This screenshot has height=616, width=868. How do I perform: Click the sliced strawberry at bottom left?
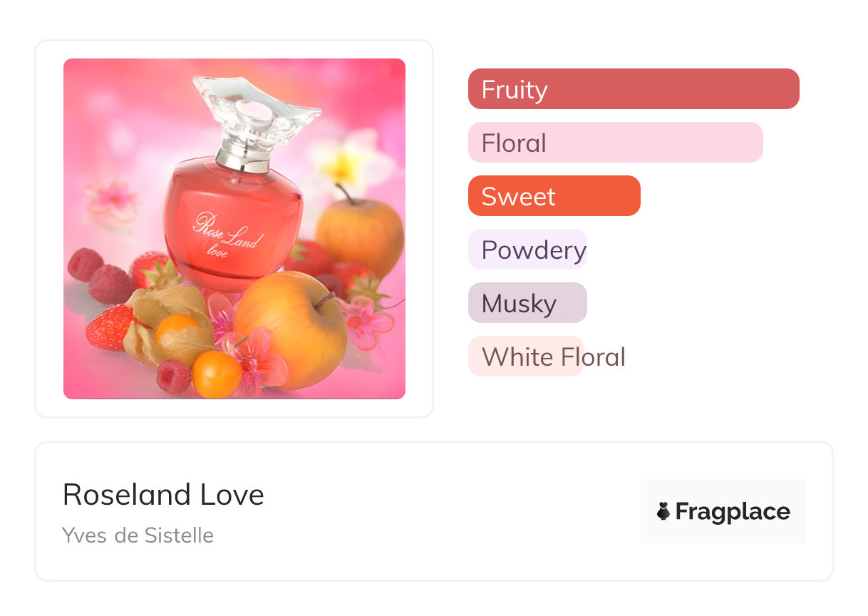tap(110, 327)
